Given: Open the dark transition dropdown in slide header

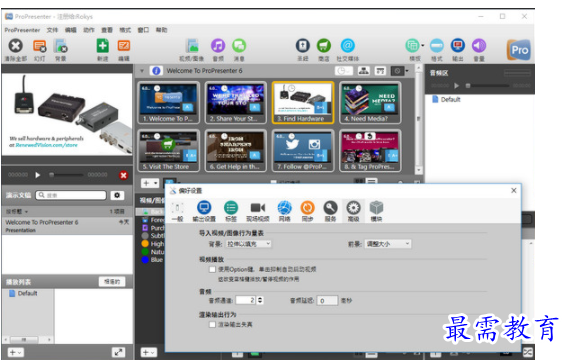Looking at the screenshot, I should click(x=400, y=71).
